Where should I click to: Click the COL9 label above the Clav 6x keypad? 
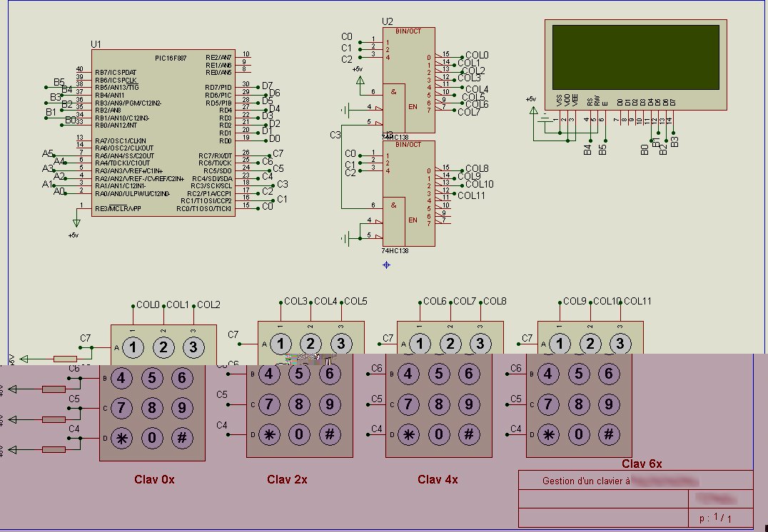pyautogui.click(x=575, y=302)
